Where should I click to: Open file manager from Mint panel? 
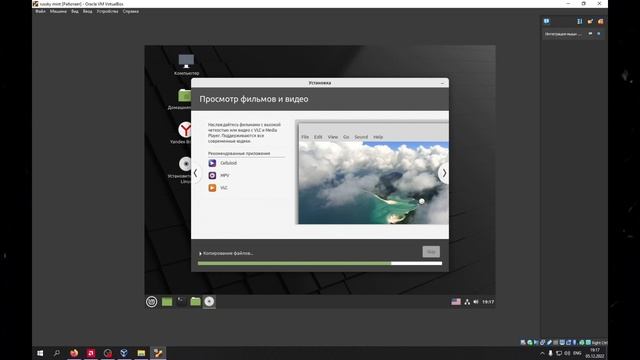[x=195, y=302]
